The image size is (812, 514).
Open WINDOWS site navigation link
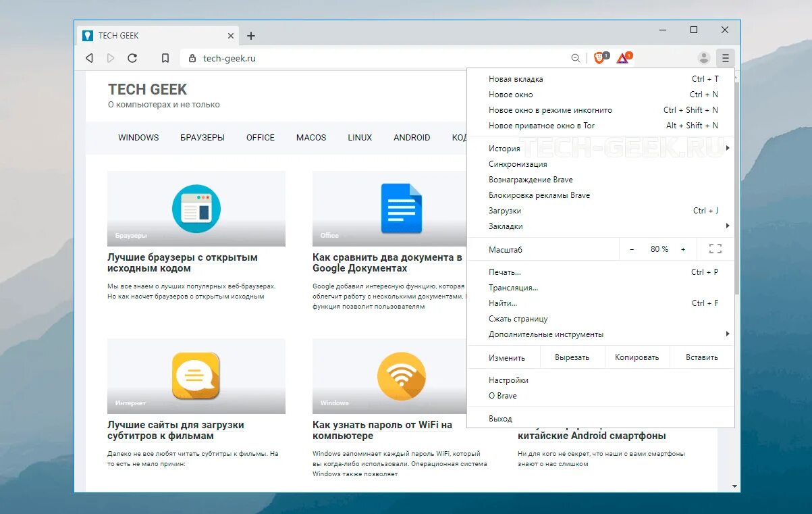coord(138,137)
